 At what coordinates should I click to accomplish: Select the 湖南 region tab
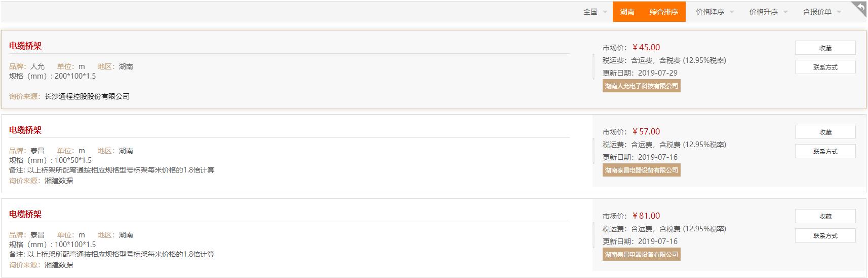[x=627, y=12]
